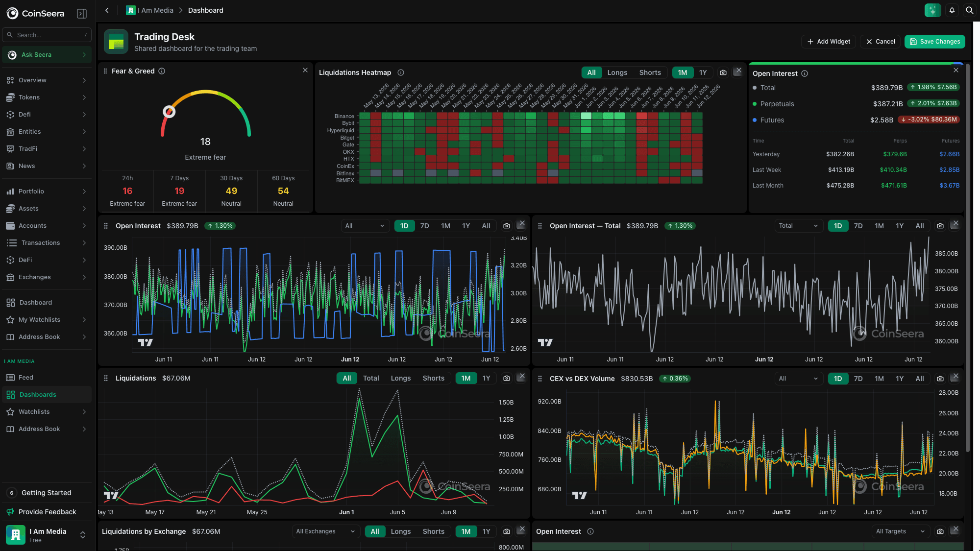The width and height of the screenshot is (980, 551).
Task: Click Save Changes
Action: (934, 42)
